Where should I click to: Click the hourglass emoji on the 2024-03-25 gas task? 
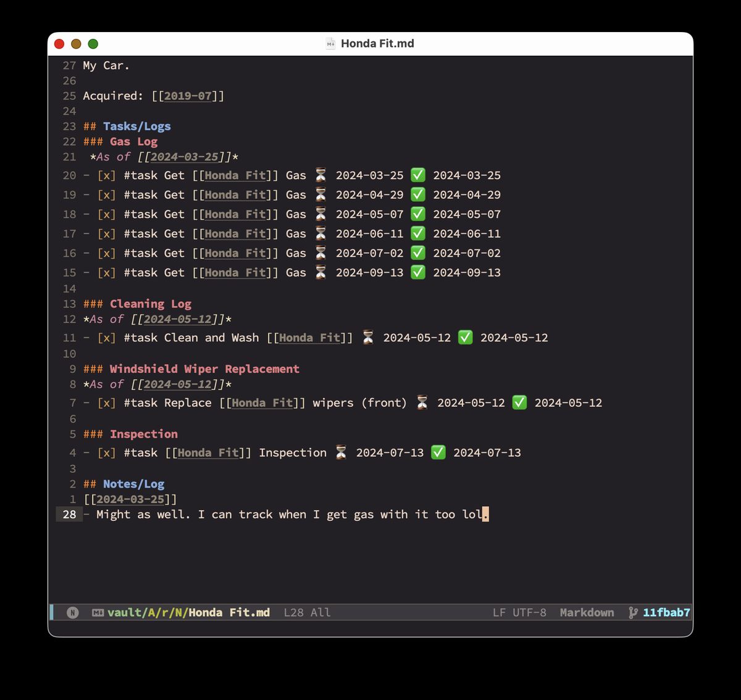320,175
